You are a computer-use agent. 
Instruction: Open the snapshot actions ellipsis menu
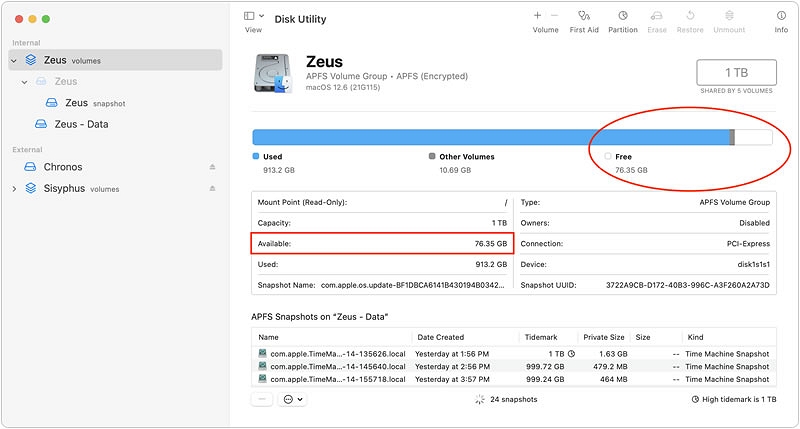point(293,399)
